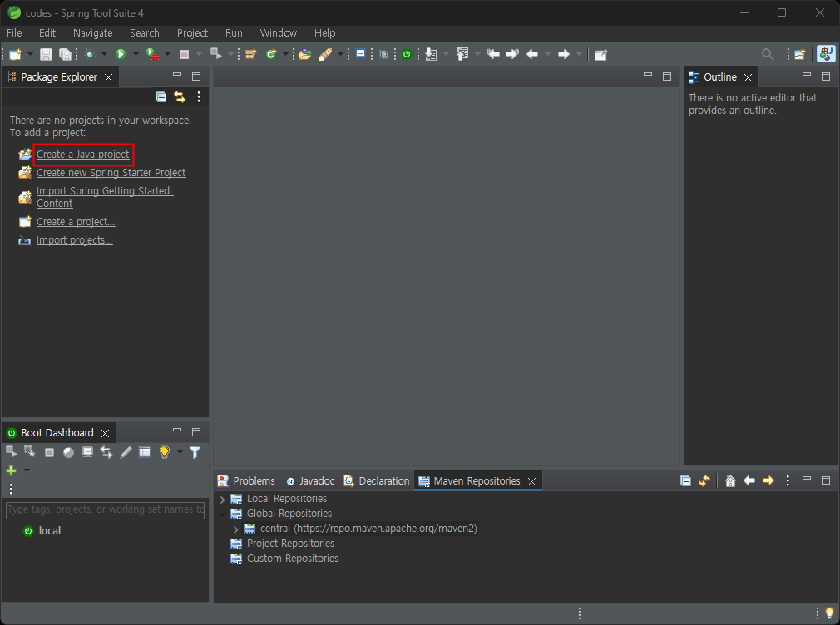Click the Open Type folder icon

point(305,54)
